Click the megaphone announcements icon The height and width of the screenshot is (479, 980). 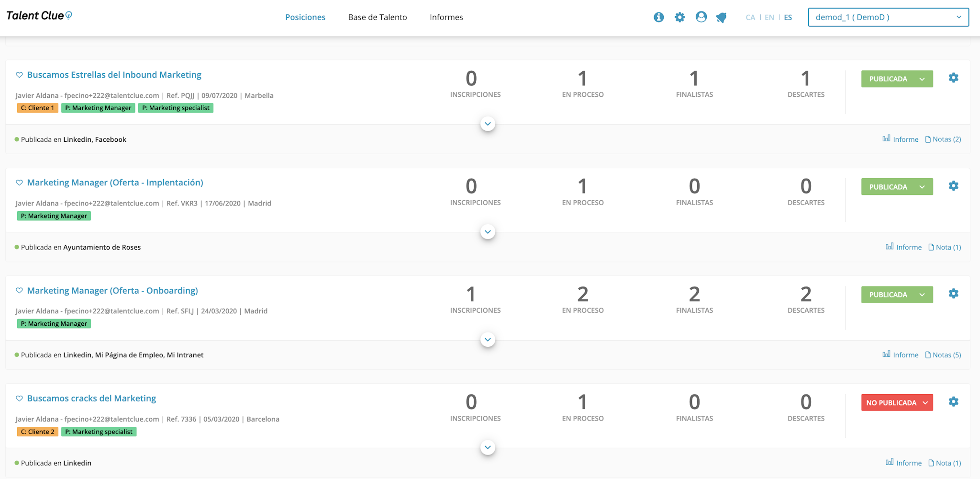[722, 17]
